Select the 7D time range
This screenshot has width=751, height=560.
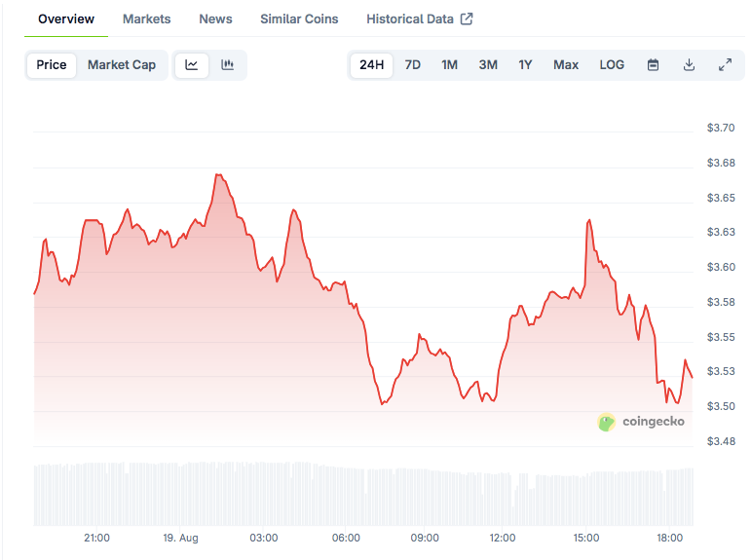tap(413, 65)
